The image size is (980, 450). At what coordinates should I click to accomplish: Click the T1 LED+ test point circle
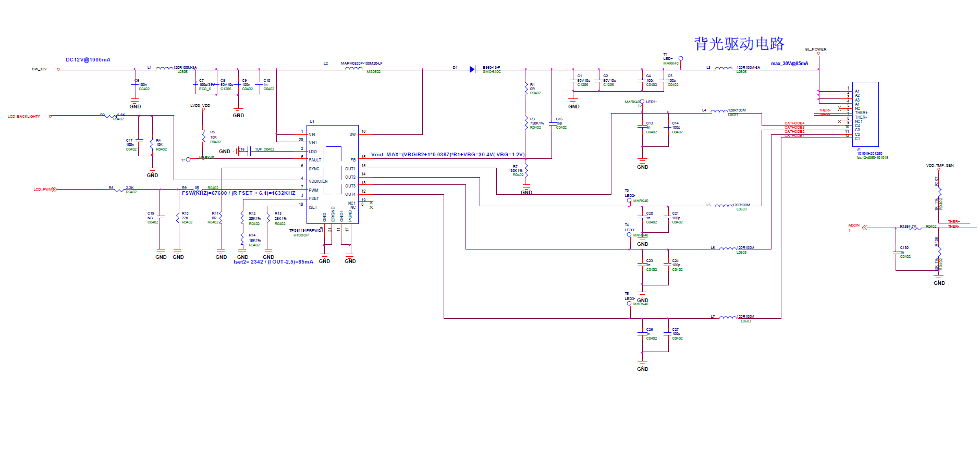681,58
